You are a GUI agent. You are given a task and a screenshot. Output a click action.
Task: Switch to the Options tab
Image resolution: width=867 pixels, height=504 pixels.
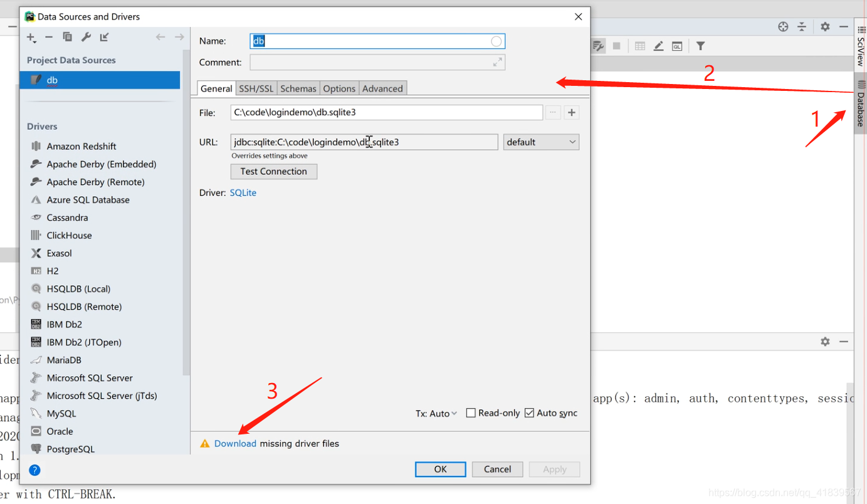point(339,88)
